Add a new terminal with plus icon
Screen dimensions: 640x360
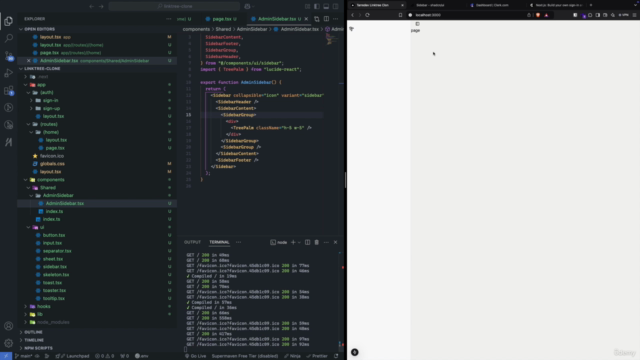293,242
